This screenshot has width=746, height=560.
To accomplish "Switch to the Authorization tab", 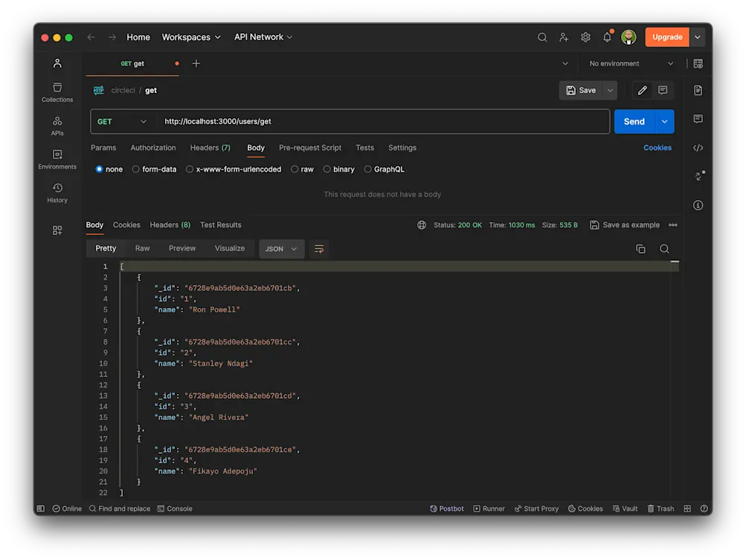I will (x=153, y=148).
